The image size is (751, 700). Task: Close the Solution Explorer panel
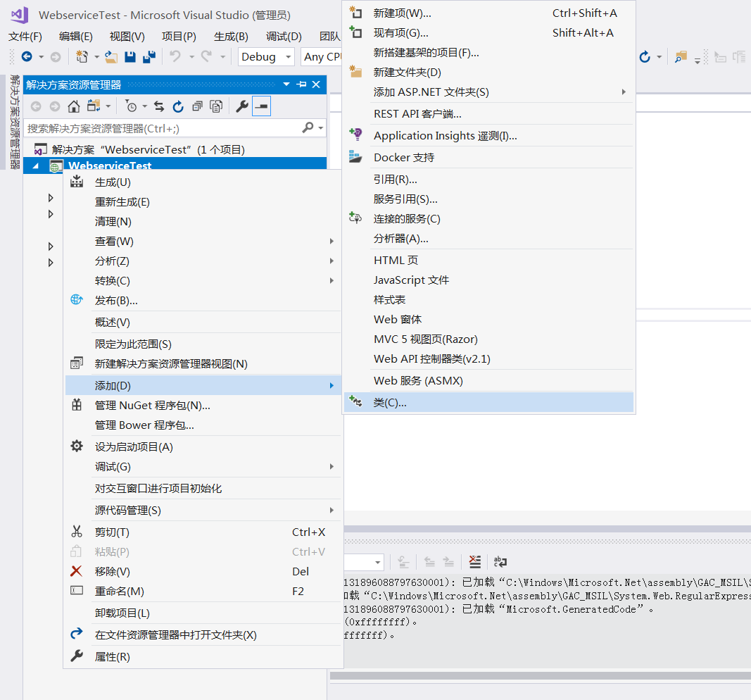[316, 85]
